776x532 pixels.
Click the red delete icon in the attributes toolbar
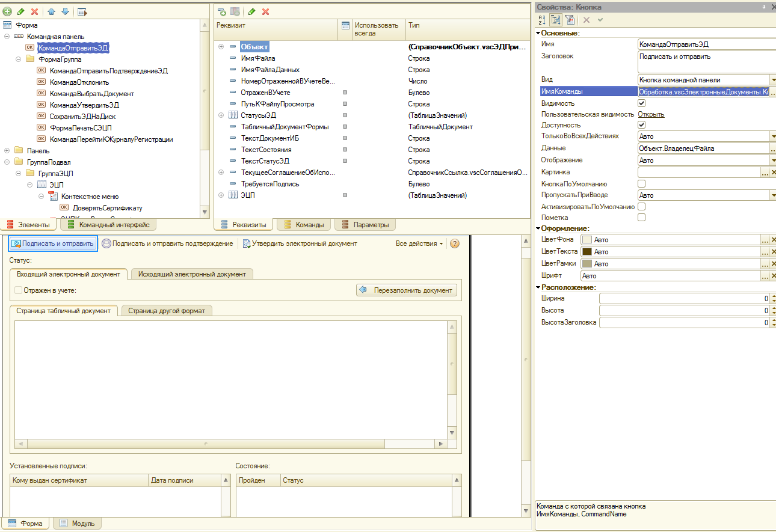pyautogui.click(x=265, y=11)
